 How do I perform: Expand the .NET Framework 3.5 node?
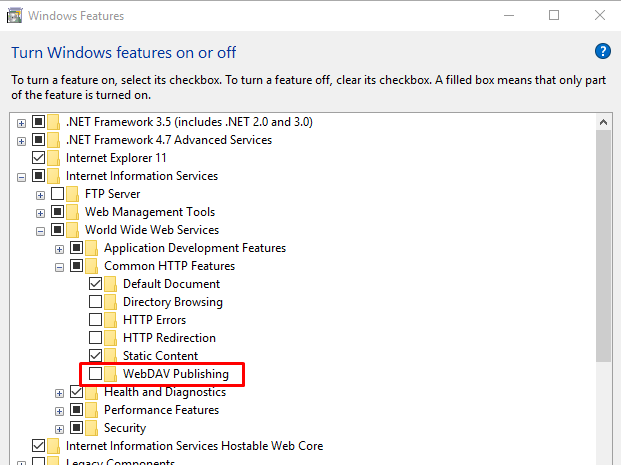21,123
